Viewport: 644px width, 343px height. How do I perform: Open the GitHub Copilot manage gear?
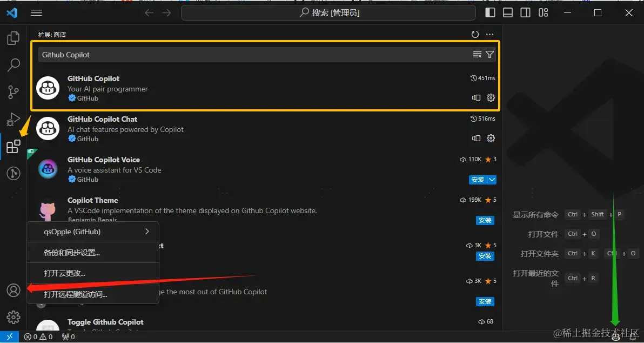pyautogui.click(x=491, y=98)
